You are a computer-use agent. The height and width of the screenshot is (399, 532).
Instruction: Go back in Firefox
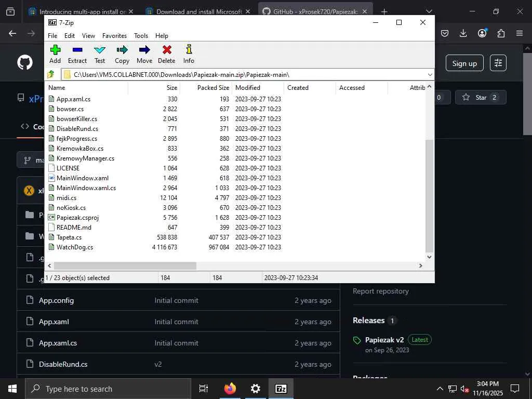pyautogui.click(x=12, y=33)
